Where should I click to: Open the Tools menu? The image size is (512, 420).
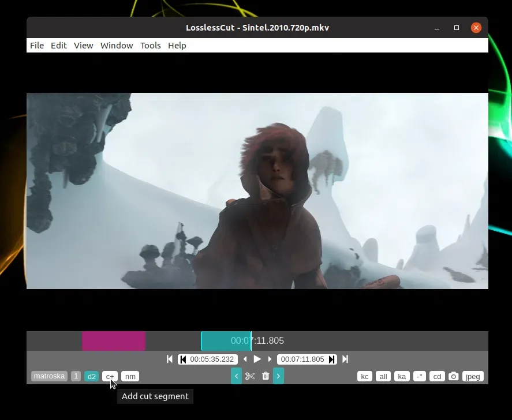coord(150,46)
